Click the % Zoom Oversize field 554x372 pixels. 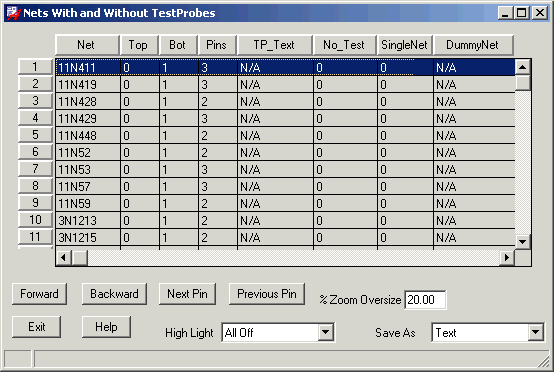[425, 300]
